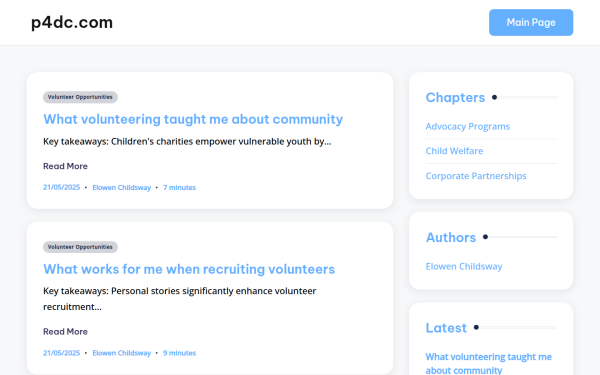Open the p4dc.com site logo

pos(72,23)
